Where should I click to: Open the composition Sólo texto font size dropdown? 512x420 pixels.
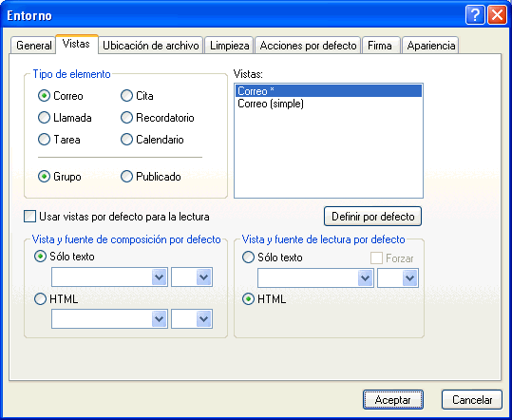[192, 277]
